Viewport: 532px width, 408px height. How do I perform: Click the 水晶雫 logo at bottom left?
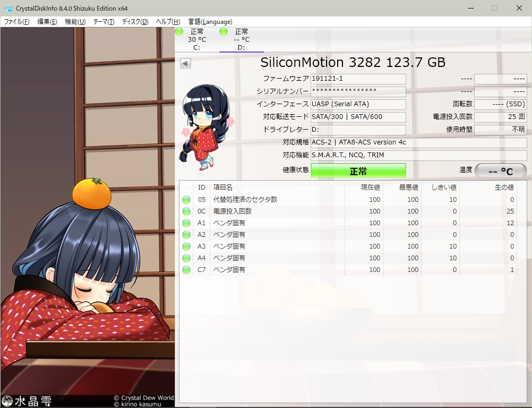27,401
